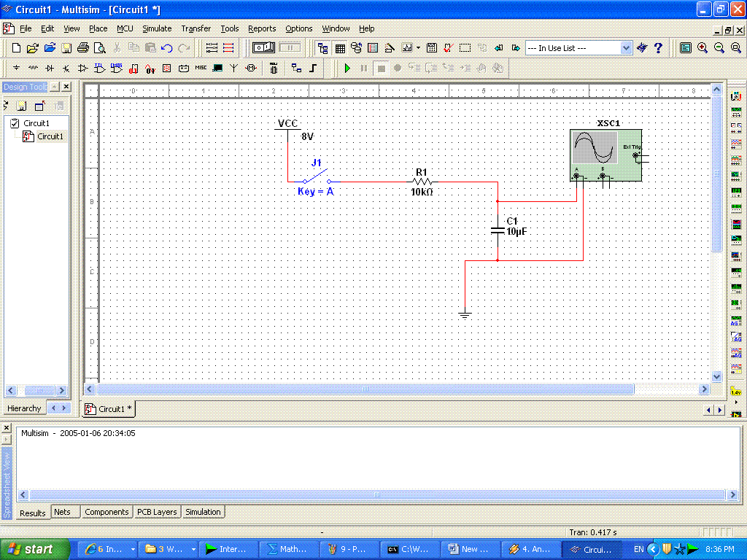Open the Reports menu
The height and width of the screenshot is (560, 747).
pos(262,28)
